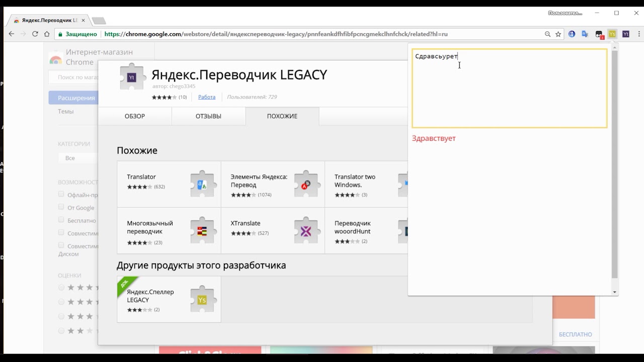Open the 'Все' categories dropdown

78,158
